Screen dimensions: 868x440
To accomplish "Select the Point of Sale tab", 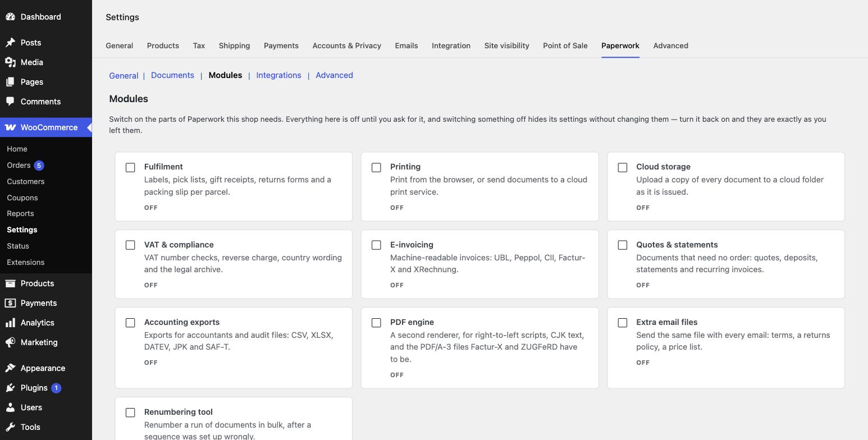I will [565, 45].
